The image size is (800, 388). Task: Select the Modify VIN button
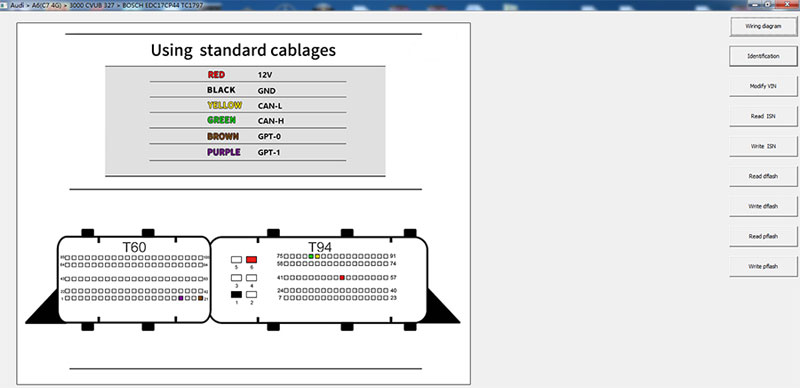pos(763,86)
